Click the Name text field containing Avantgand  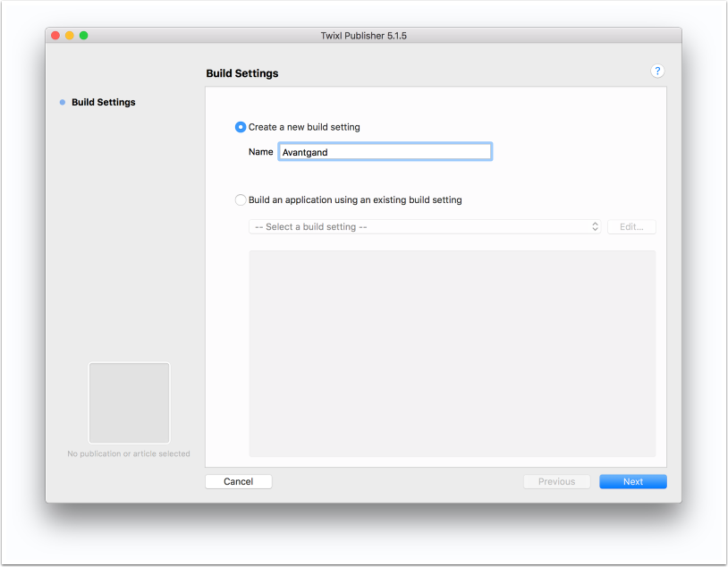point(385,152)
